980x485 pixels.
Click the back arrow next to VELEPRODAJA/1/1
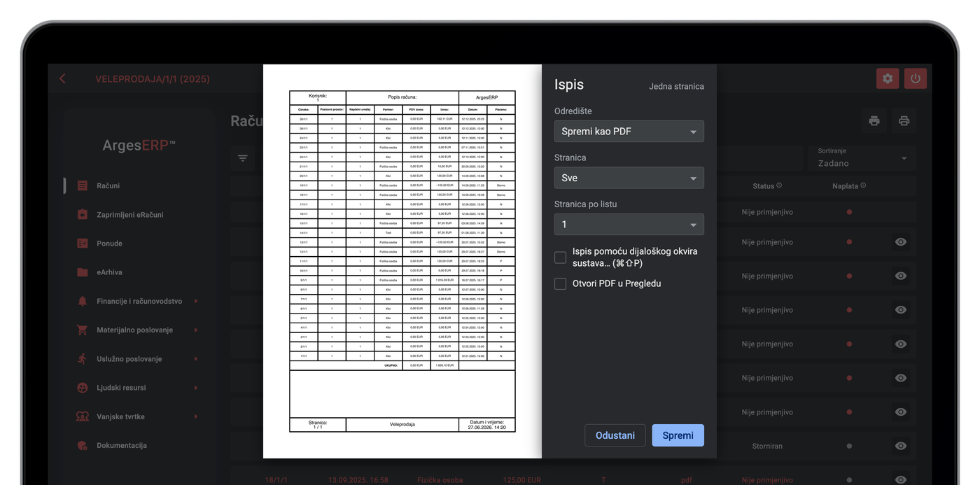coord(62,78)
